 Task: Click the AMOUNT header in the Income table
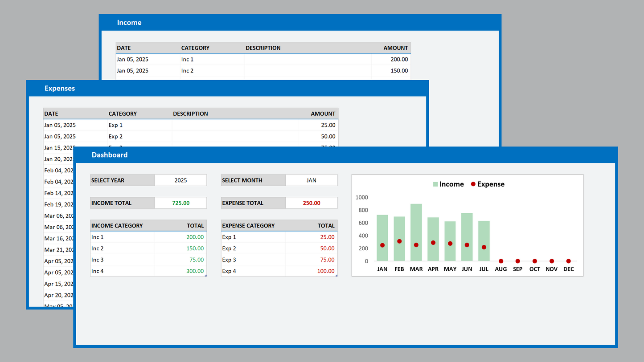pos(395,48)
